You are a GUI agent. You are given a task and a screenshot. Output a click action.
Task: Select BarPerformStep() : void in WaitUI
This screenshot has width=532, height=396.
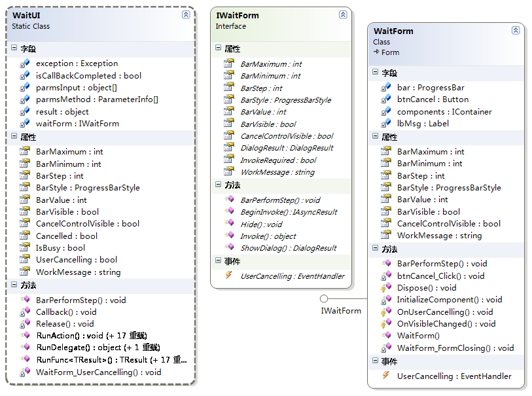pos(81,300)
